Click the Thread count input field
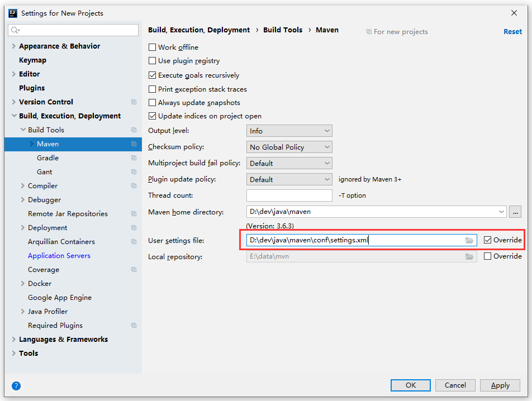532x401 pixels. pyautogui.click(x=289, y=195)
